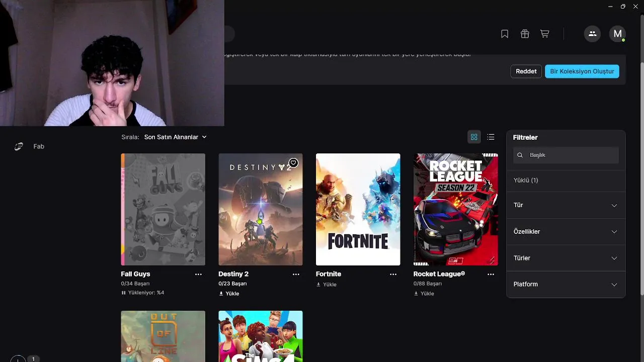Click the download arrow icon under Rocket League
The height and width of the screenshot is (362, 644).
click(x=416, y=294)
